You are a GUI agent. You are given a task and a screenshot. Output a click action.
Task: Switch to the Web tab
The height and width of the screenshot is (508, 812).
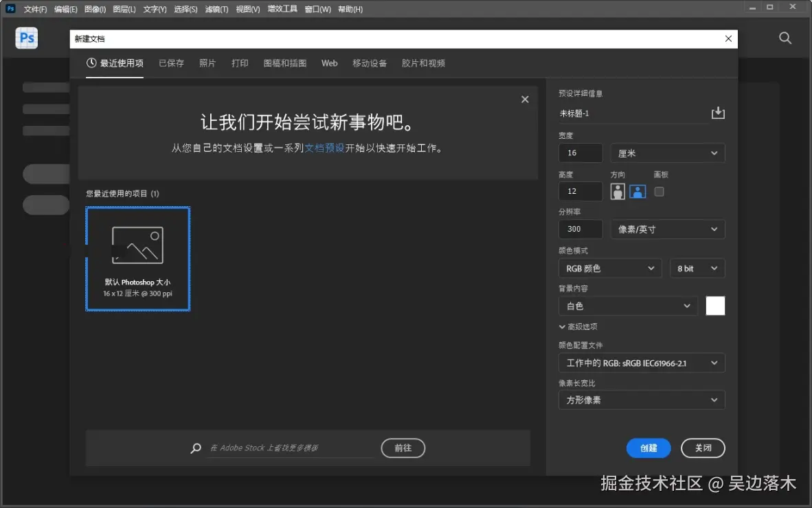pos(329,63)
